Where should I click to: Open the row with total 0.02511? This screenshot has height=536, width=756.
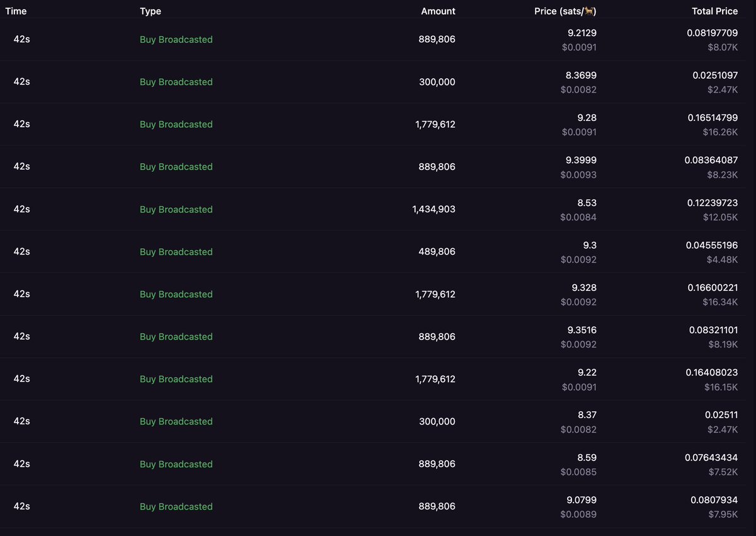pos(378,421)
